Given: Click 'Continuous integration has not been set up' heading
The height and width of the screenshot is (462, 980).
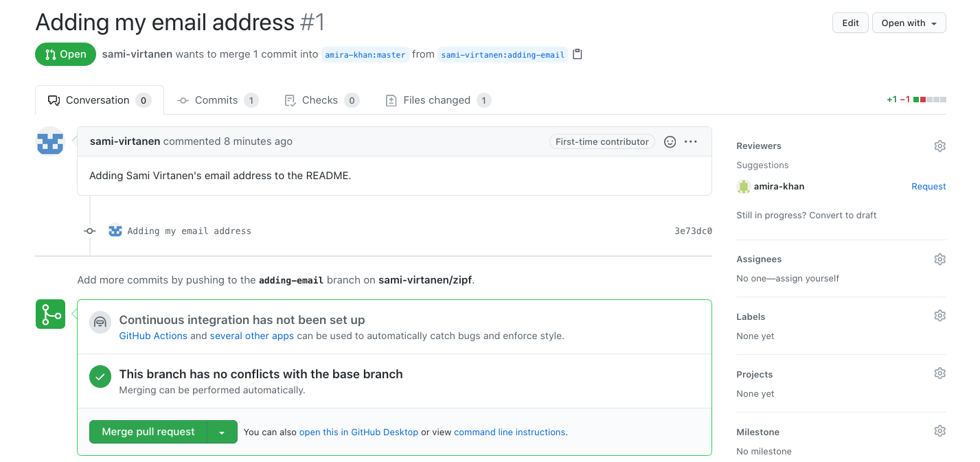Looking at the screenshot, I should (x=242, y=320).
